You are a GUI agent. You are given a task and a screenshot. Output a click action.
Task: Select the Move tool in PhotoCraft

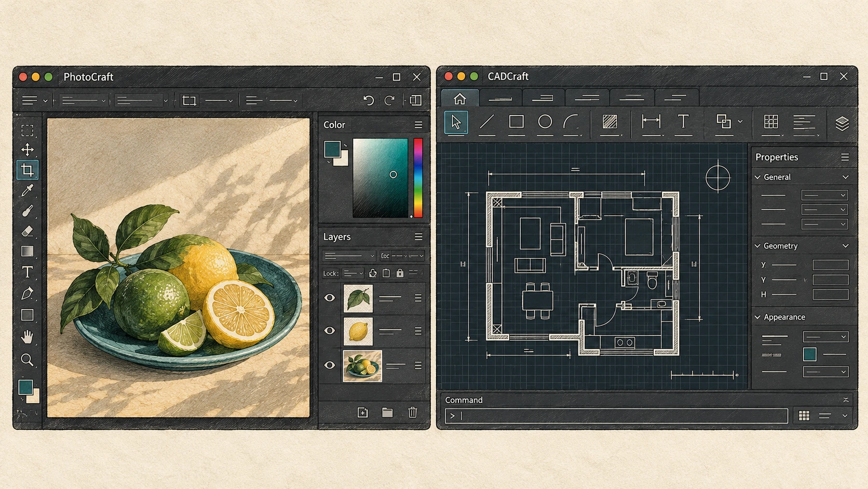pyautogui.click(x=28, y=150)
